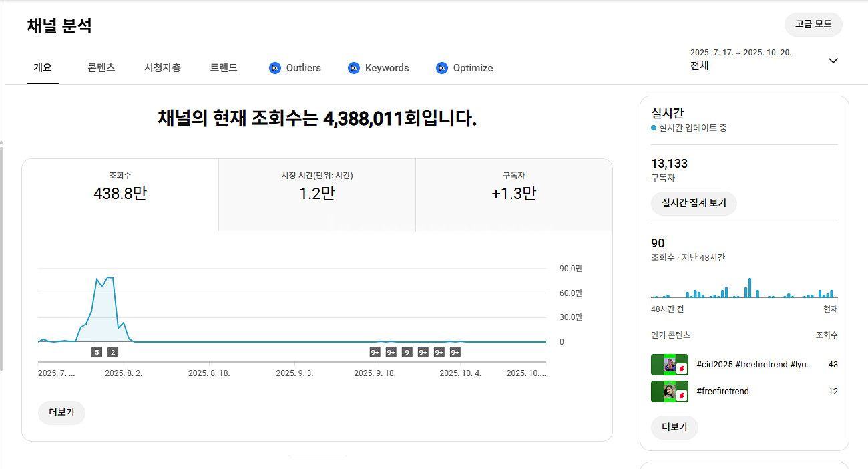Image resolution: width=868 pixels, height=469 pixels.
Task: Open the 개요 tab
Action: (43, 68)
